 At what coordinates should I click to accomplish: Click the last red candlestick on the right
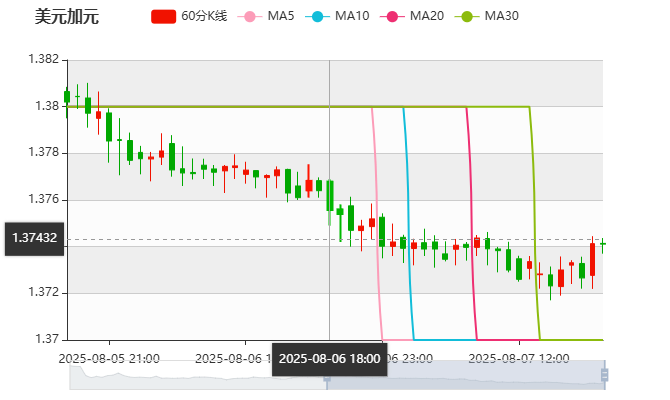pos(592,260)
